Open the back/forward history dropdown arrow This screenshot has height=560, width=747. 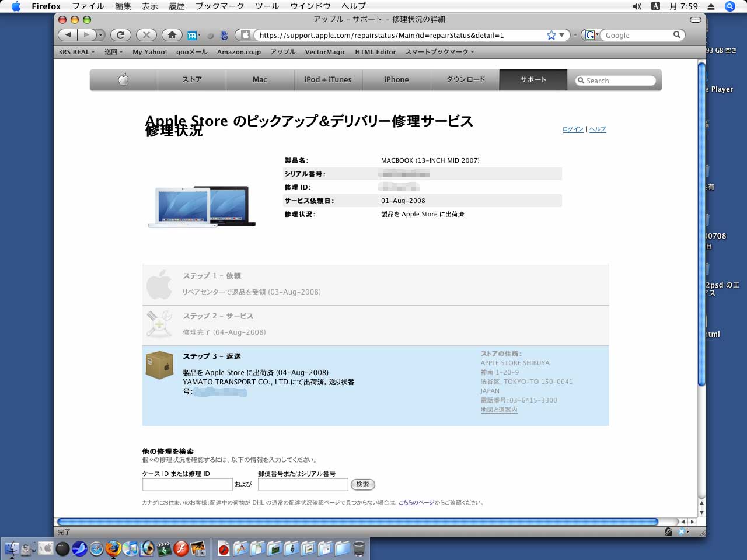tap(100, 35)
